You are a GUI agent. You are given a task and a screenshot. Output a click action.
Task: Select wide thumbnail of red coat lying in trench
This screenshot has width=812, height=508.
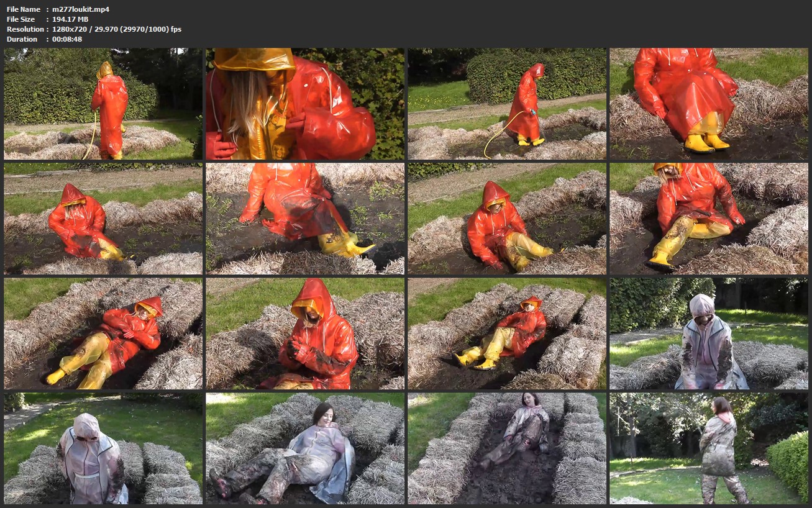(507, 333)
